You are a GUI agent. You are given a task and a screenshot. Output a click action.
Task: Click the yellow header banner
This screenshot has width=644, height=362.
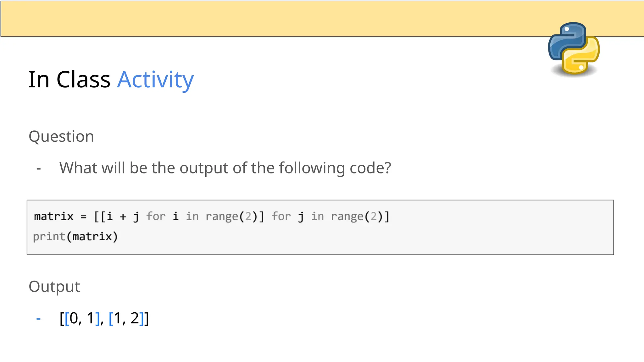[x=283, y=18]
